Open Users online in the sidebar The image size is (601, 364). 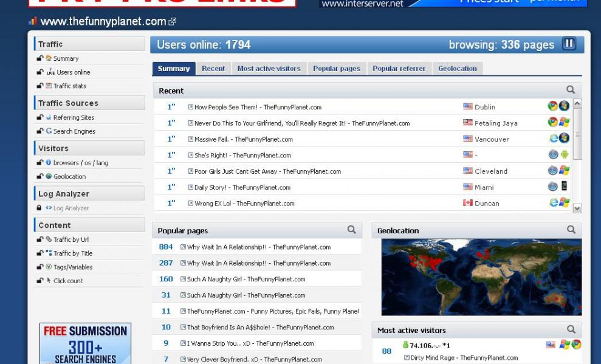74,72
